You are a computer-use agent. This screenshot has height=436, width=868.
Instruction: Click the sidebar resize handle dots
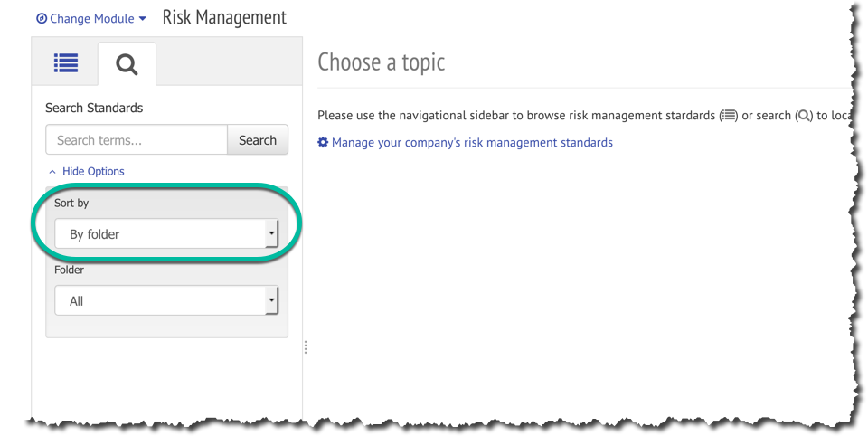tap(306, 347)
